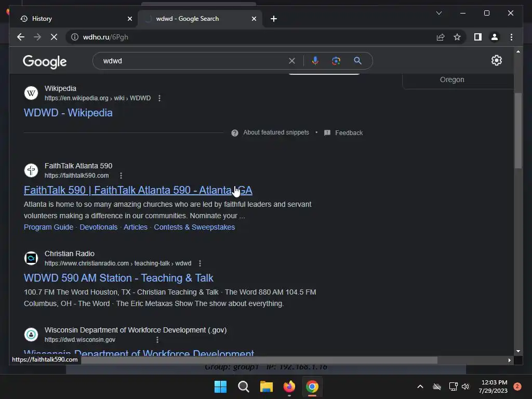Open Articles sitelink
This screenshot has width=532, height=399.
(136, 227)
